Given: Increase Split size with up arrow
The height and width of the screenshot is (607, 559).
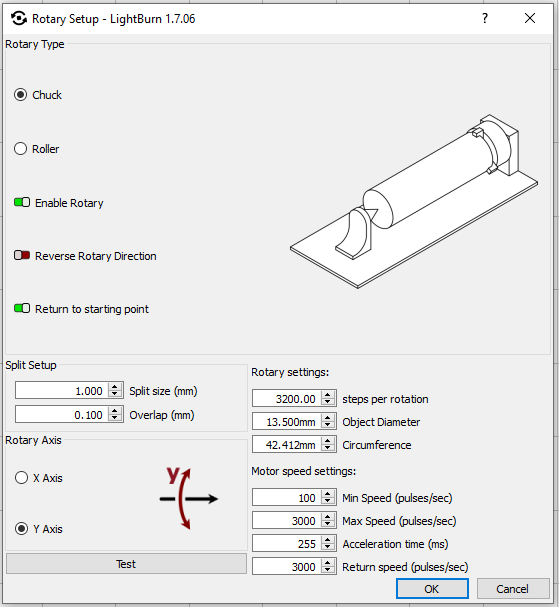Looking at the screenshot, I should 115,386.
